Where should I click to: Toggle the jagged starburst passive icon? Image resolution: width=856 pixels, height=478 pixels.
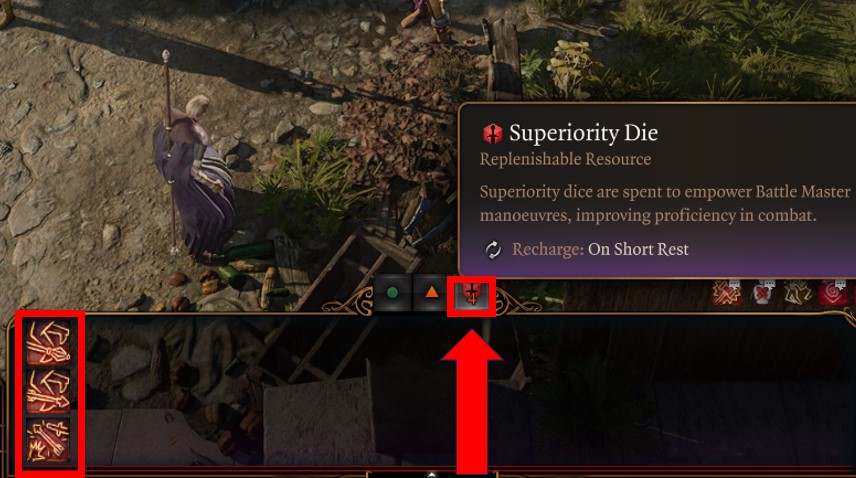[x=727, y=292]
